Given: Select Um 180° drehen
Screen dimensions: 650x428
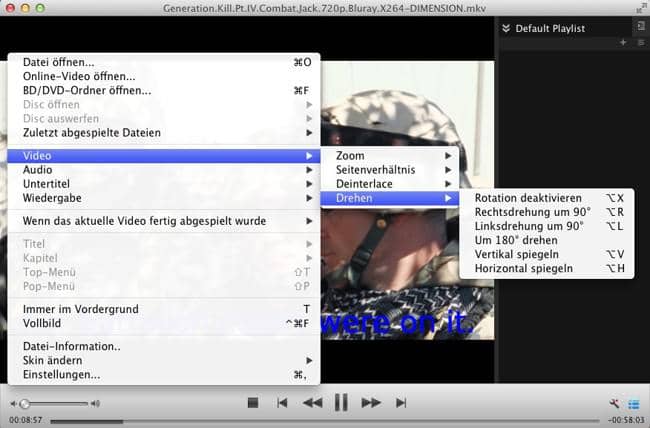Looking at the screenshot, I should pos(547,240).
